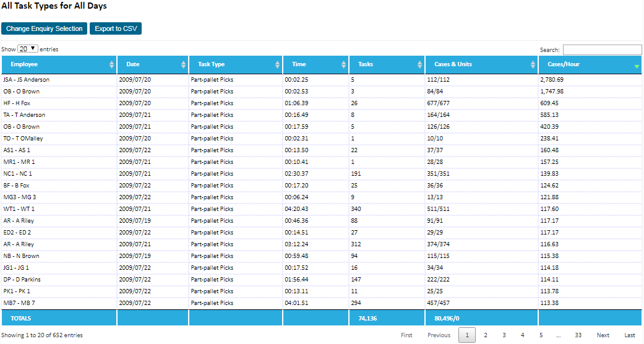Sort by the Date header label
Image resolution: width=644 pixels, height=344 pixels.
point(132,64)
